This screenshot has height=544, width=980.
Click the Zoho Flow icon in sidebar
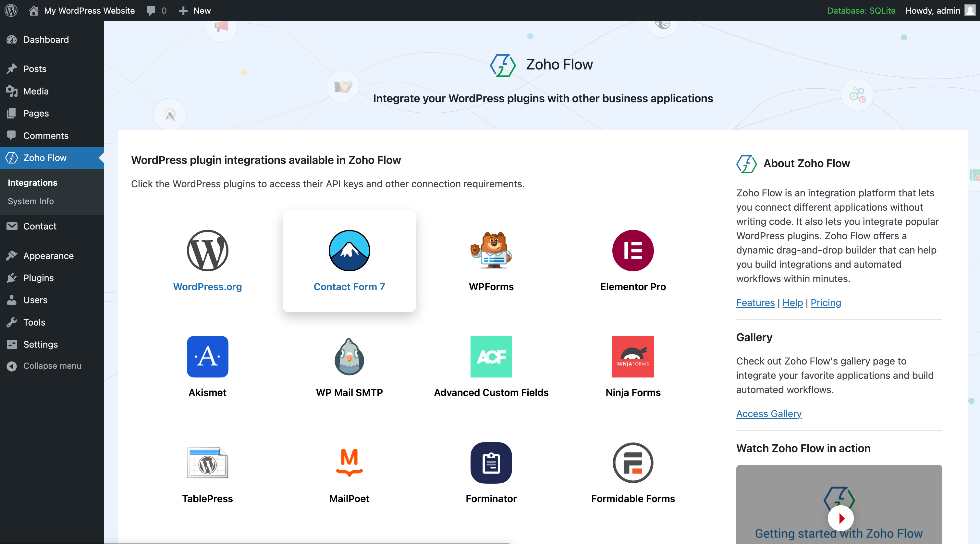(12, 157)
